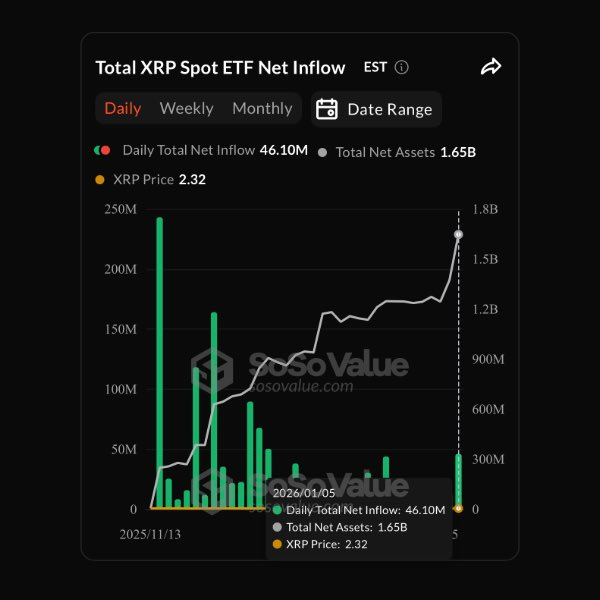The image size is (600, 600).
Task: Click the tallest green inflow bar
Action: (159, 360)
